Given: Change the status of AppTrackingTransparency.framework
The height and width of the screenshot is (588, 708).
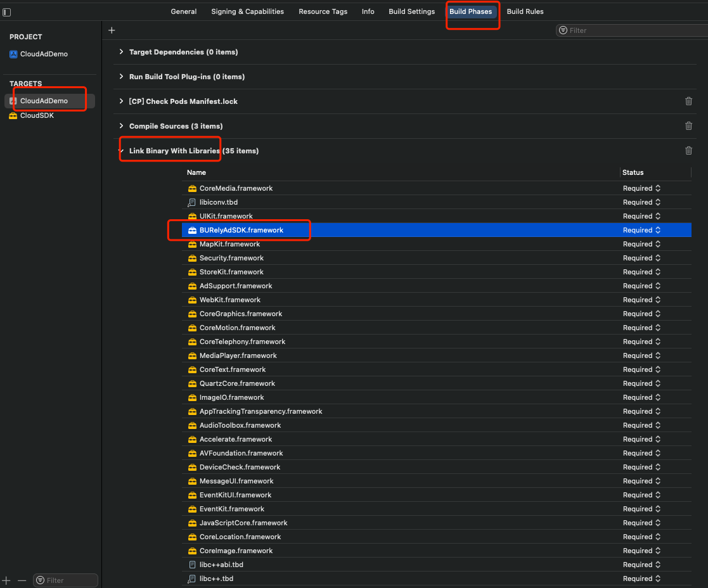Looking at the screenshot, I should (641, 412).
